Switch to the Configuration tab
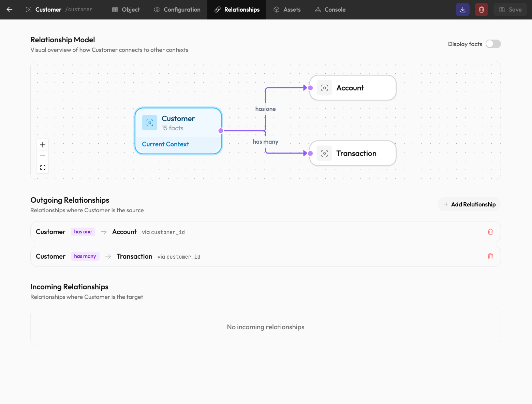532x404 pixels. [x=177, y=10]
